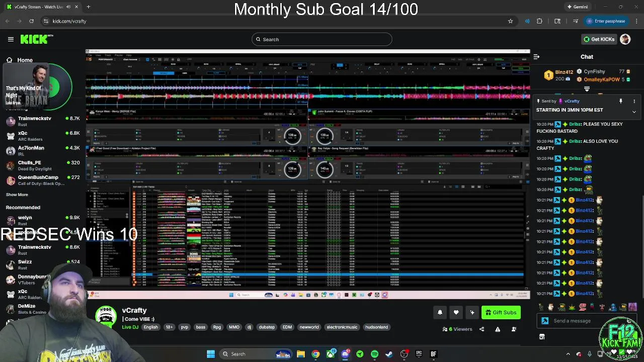644x362 pixels.
Task: Open Chills_PE channel in sidebar
Action: click(x=43, y=165)
